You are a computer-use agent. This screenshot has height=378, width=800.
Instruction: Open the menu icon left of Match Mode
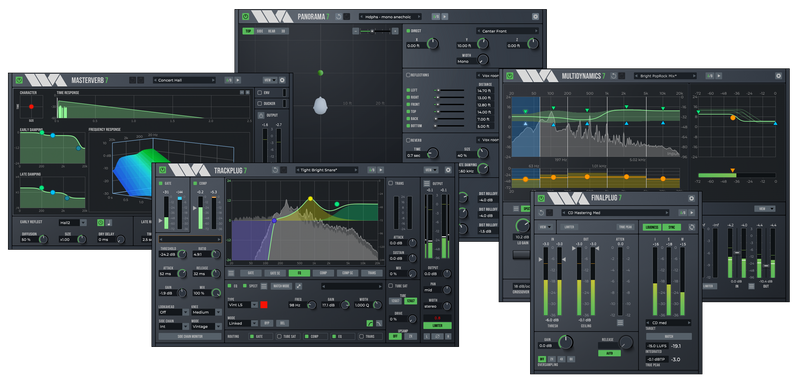click(264, 287)
